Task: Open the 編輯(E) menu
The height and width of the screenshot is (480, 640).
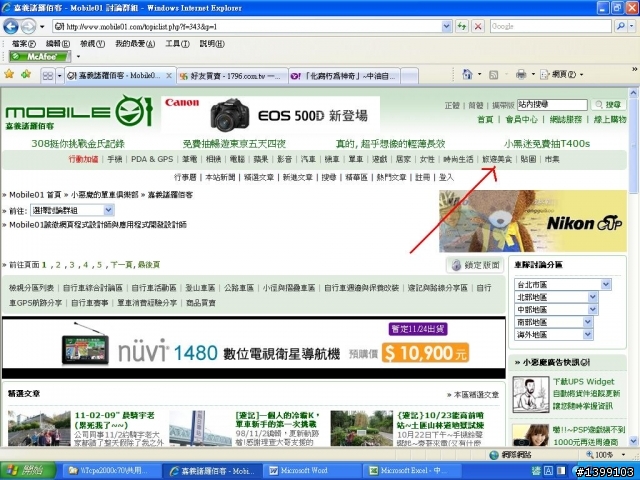Action: [x=58, y=44]
